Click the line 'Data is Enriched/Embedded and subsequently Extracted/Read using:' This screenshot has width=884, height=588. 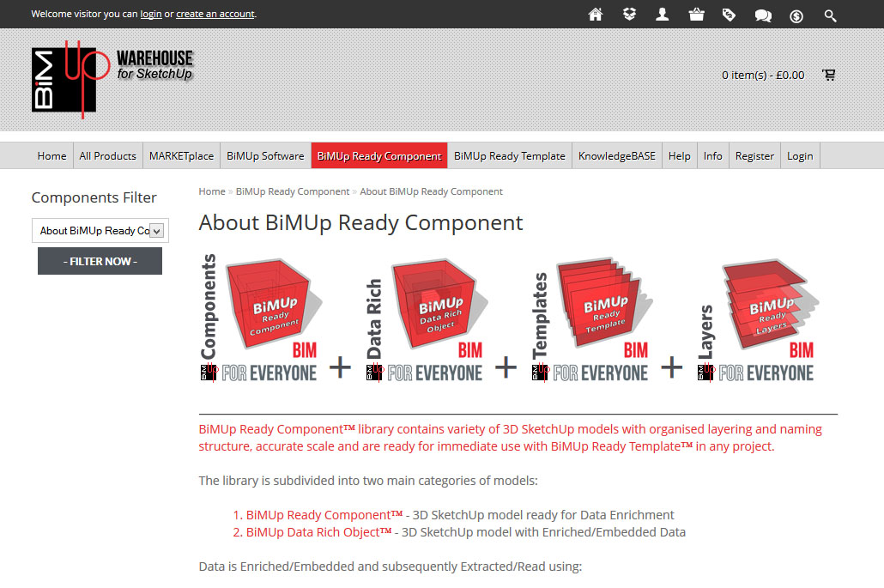[x=391, y=567]
